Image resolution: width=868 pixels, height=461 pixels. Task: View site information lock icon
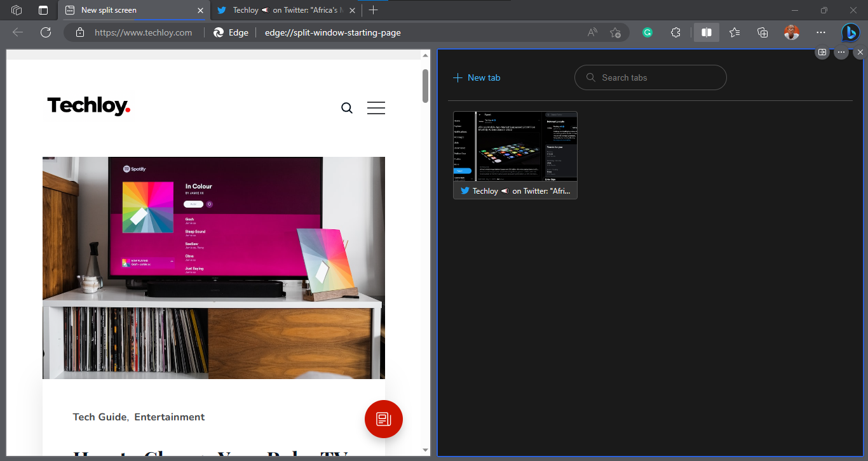(79, 32)
